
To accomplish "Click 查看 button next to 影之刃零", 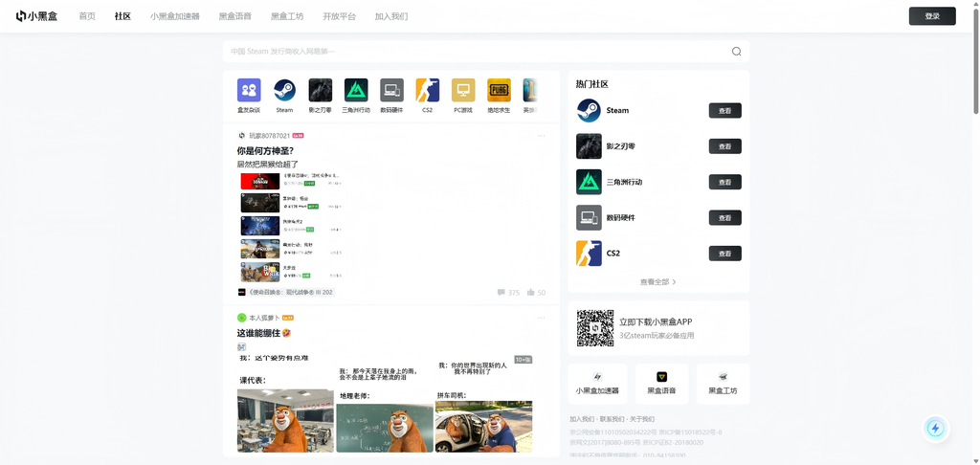I will (725, 146).
